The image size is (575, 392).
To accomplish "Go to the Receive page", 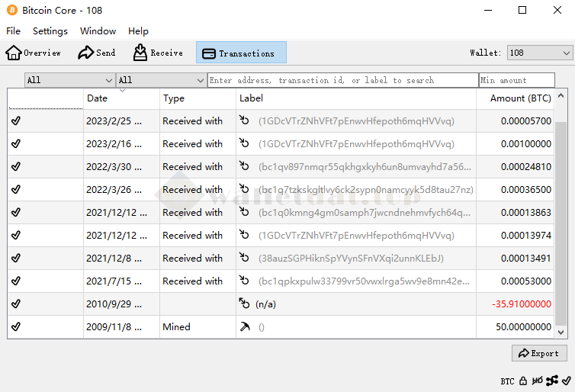I will [158, 53].
